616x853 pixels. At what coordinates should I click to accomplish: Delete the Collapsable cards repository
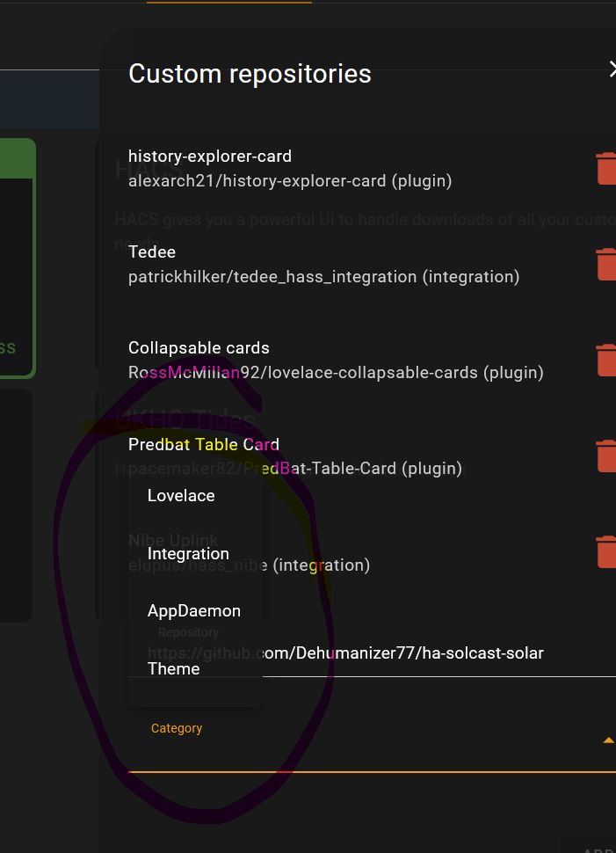coord(606,361)
